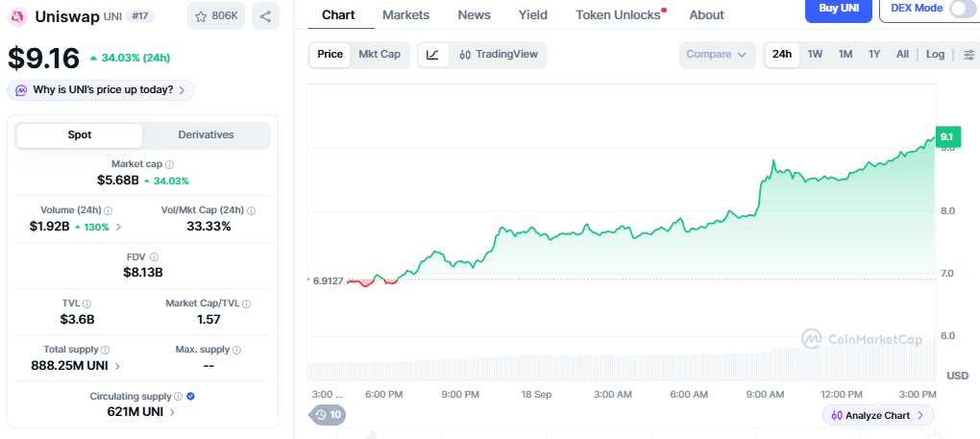Click the AI icon in price question
Image resolution: width=980 pixels, height=439 pixels.
(x=21, y=90)
